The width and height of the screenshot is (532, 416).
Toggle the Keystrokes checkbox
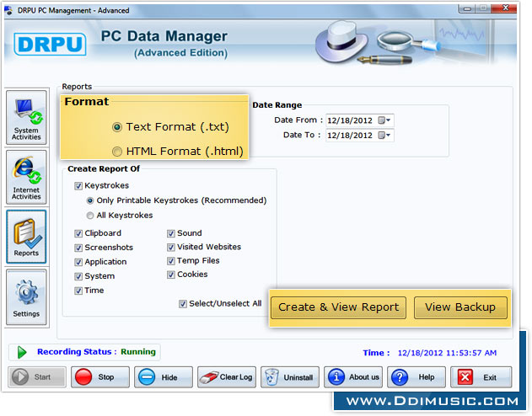[x=78, y=185]
